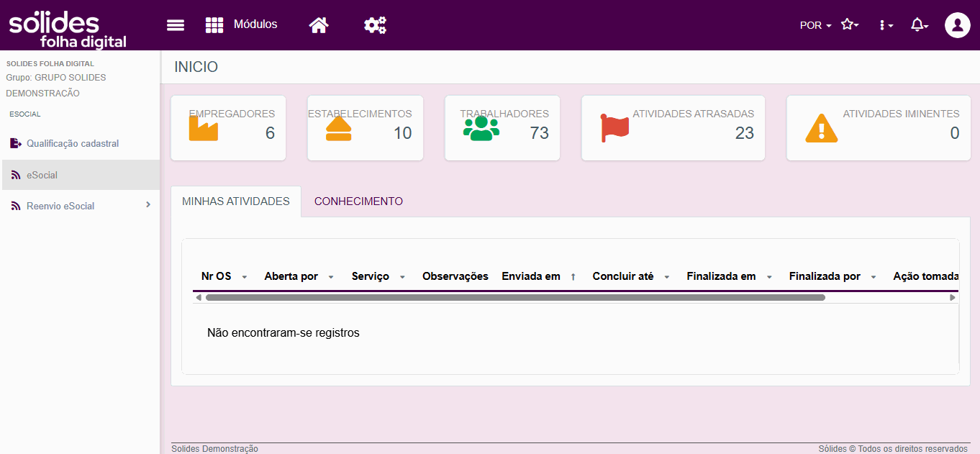Open the Trabalhadores count card
980x454 pixels.
click(502, 128)
